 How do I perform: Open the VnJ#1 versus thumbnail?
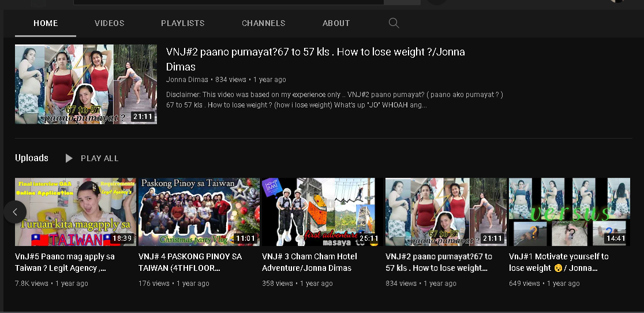[x=569, y=212]
